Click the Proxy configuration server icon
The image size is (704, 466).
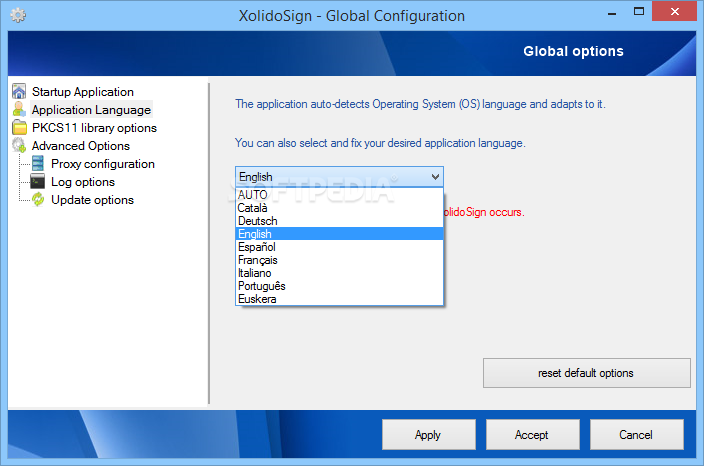point(38,163)
